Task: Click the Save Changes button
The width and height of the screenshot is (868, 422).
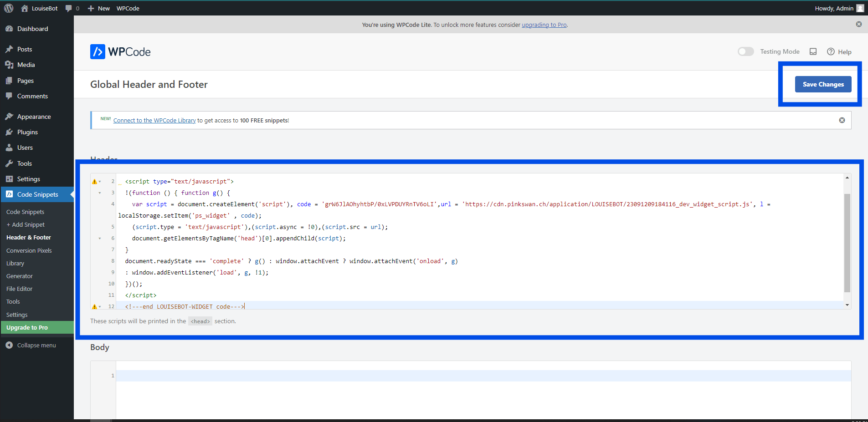Action: click(823, 84)
